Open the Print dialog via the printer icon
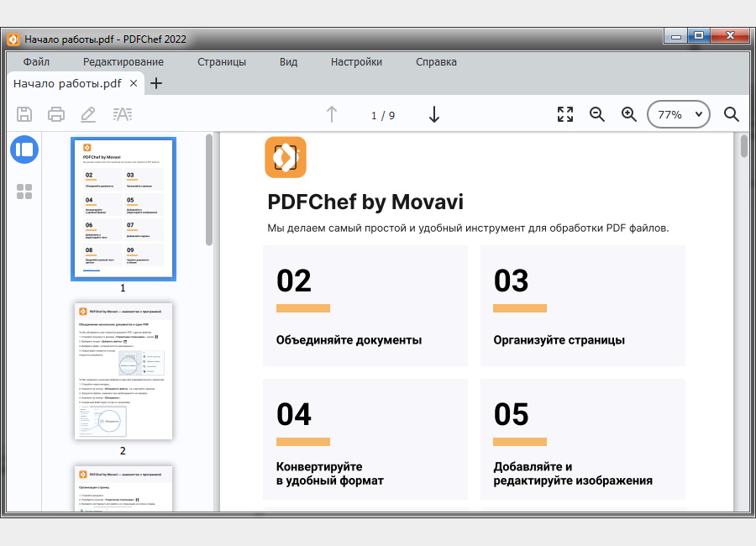This screenshot has width=756, height=546. coord(56,114)
